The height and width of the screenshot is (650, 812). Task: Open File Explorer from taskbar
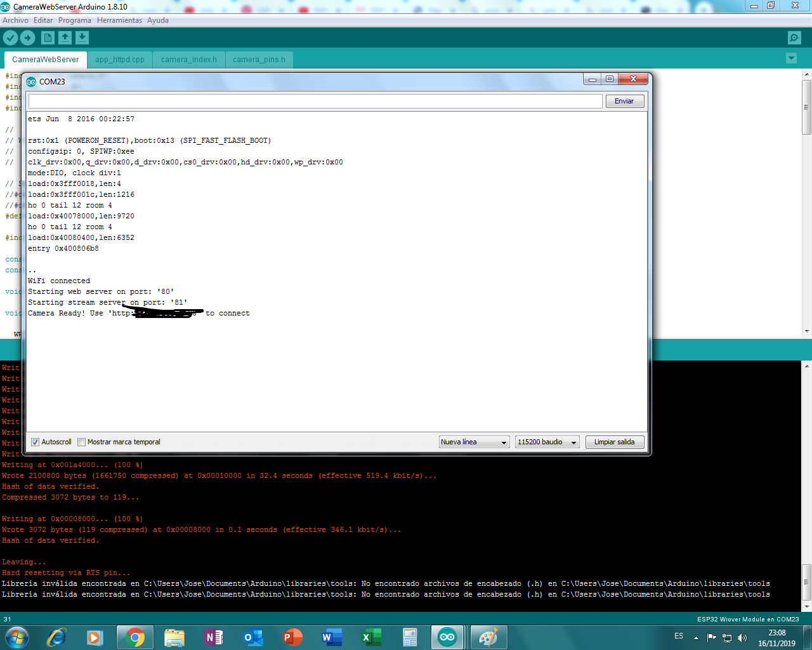tap(174, 637)
